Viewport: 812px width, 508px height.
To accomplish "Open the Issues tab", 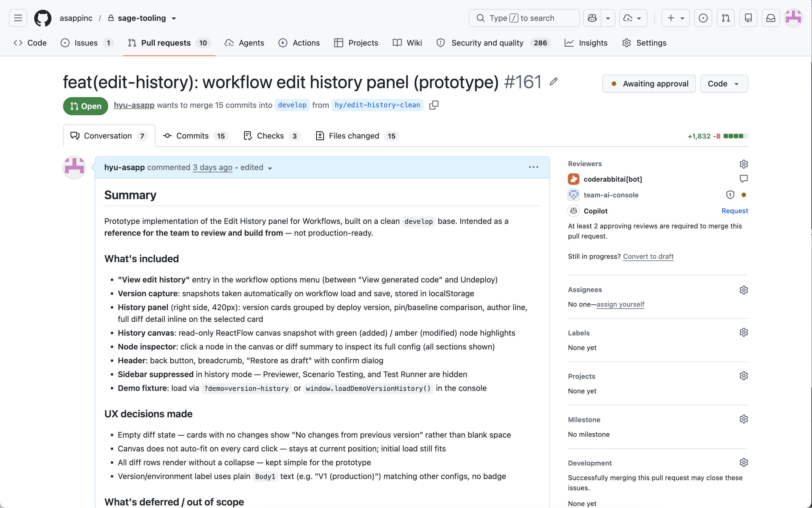I will 87,43.
